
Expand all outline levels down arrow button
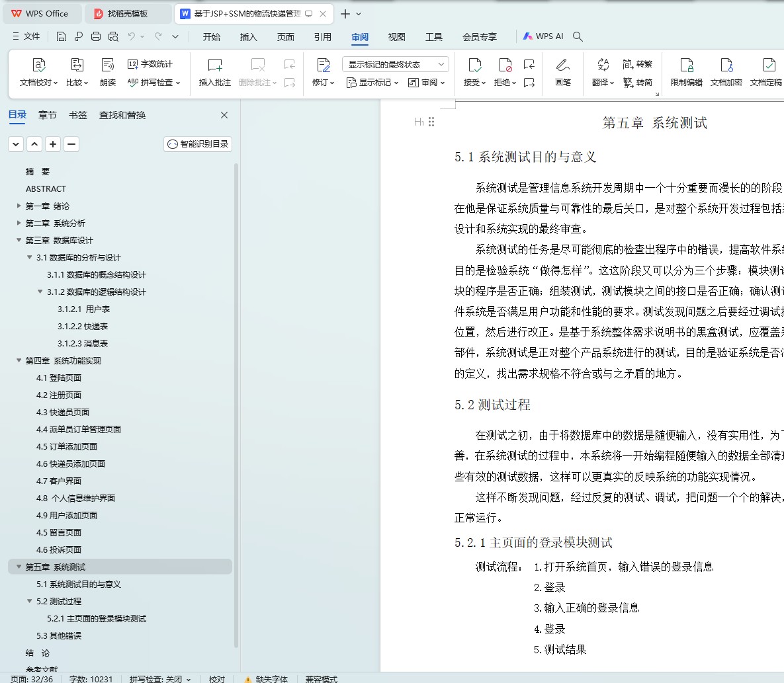point(16,144)
